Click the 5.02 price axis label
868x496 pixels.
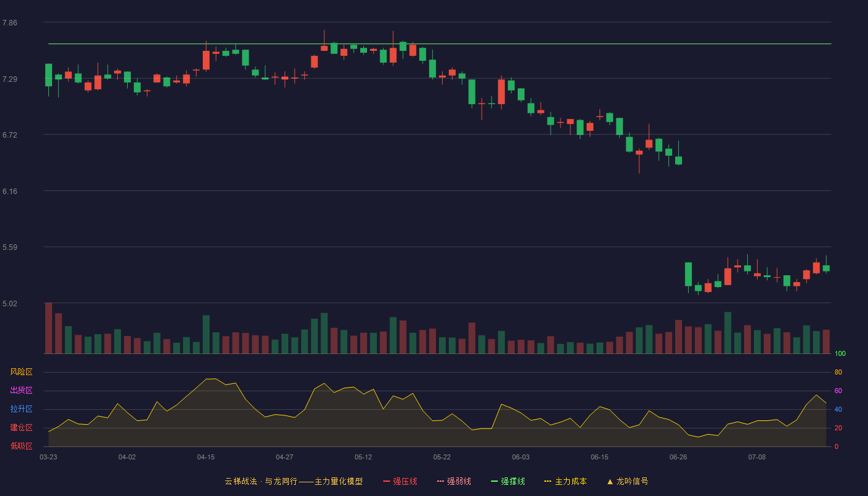(10, 304)
